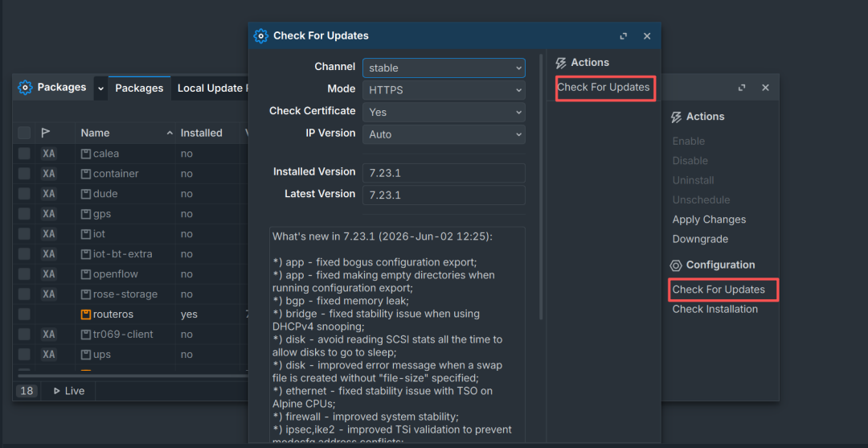Click the Check For Updates gear icon in title bar
868x448 pixels.
click(260, 36)
